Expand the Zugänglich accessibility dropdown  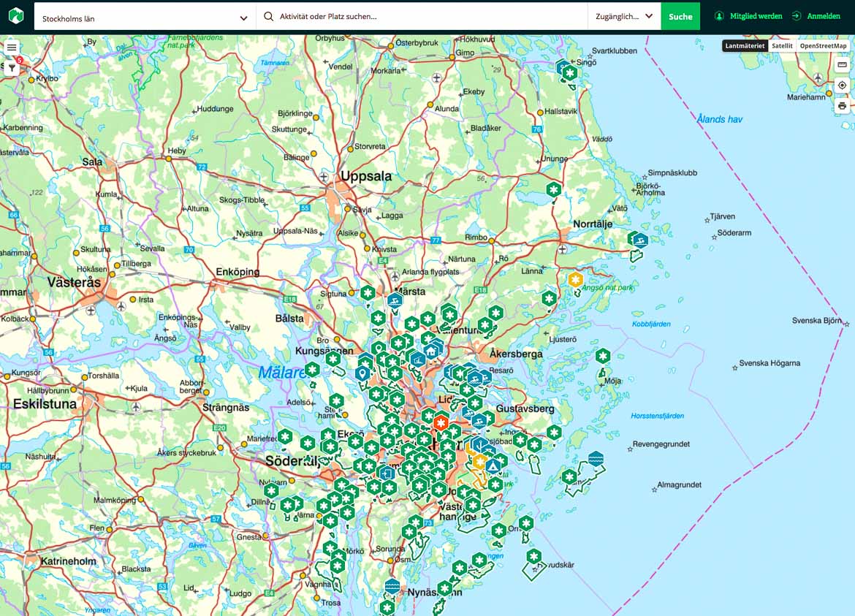pos(622,15)
